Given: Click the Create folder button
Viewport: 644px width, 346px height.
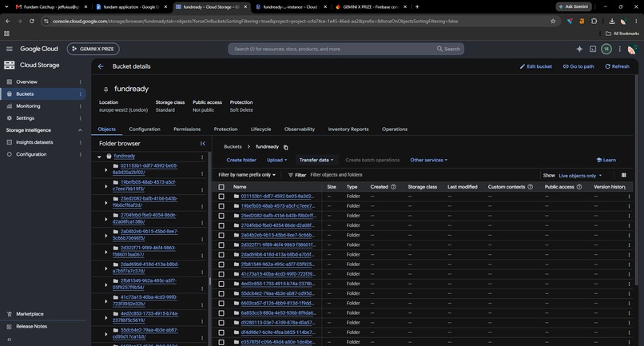Looking at the screenshot, I should (x=241, y=161).
